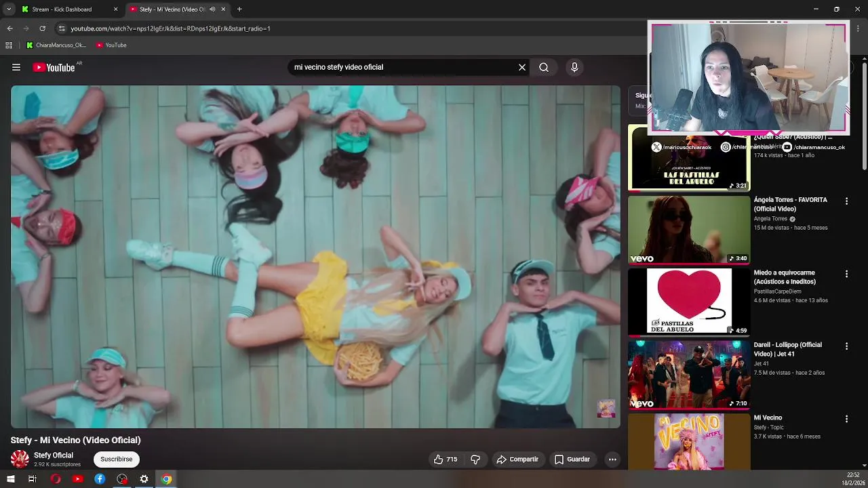Open the YouTube hamburger guide menu

(16, 67)
